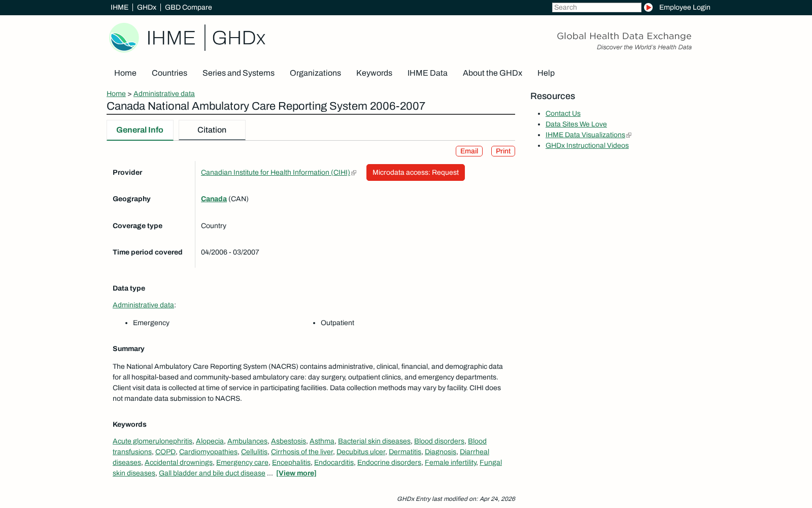Click the red search submit arrow icon
This screenshot has height=508, width=812.
click(648, 7)
